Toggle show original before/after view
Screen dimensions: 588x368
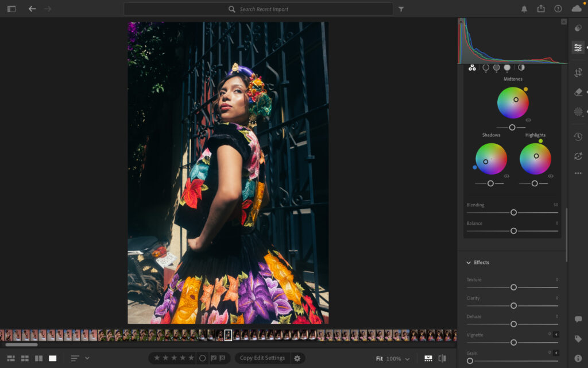click(x=442, y=358)
